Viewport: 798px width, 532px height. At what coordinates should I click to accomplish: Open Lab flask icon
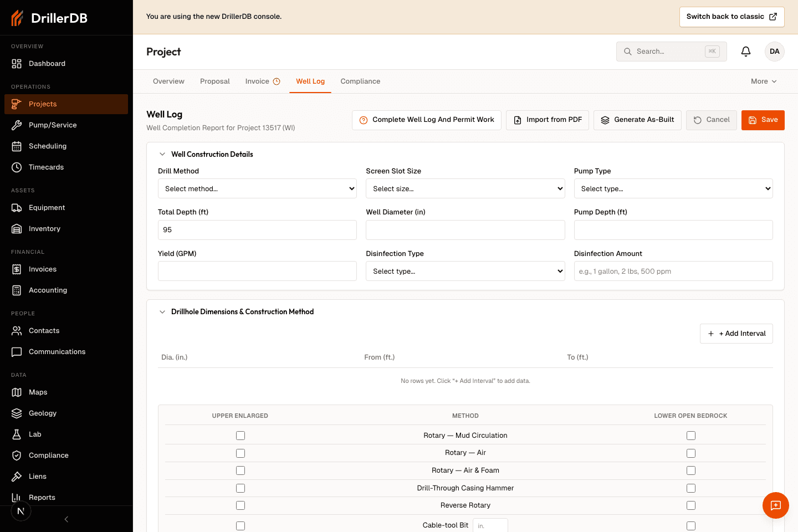(17, 434)
